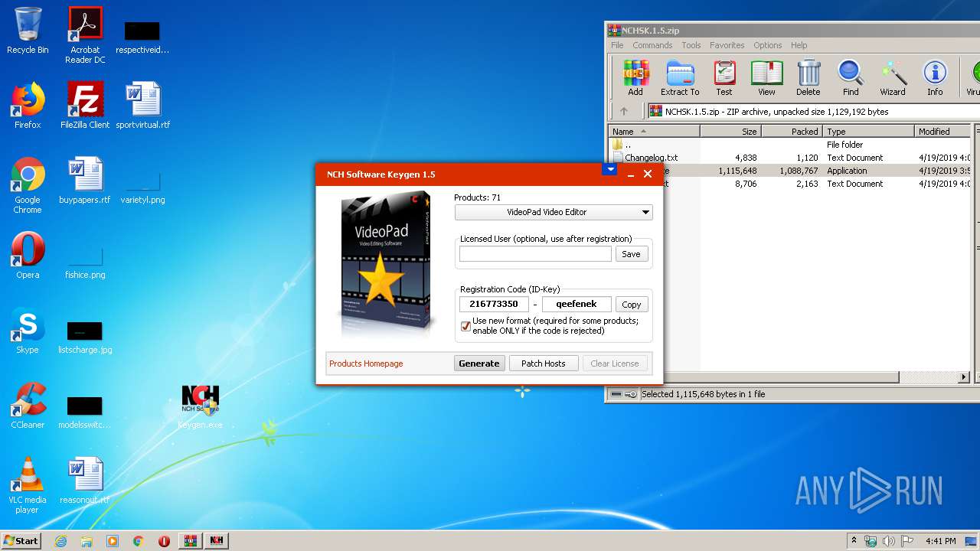Image resolution: width=980 pixels, height=551 pixels.
Task: Open Recycle Bin desktop icon
Action: [x=28, y=31]
